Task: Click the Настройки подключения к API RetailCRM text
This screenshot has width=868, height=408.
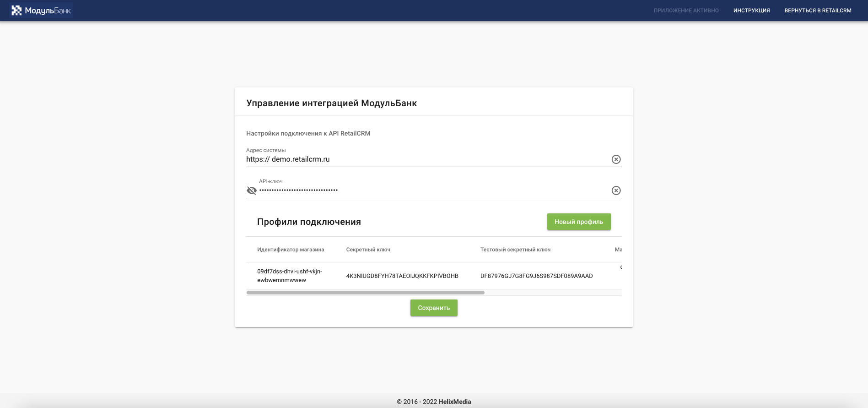Action: [x=308, y=133]
